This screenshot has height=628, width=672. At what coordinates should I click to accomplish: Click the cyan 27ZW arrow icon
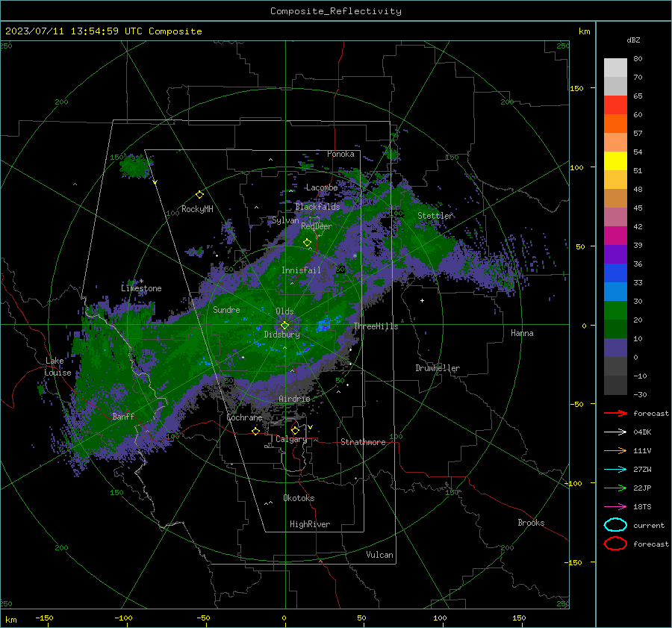click(615, 470)
